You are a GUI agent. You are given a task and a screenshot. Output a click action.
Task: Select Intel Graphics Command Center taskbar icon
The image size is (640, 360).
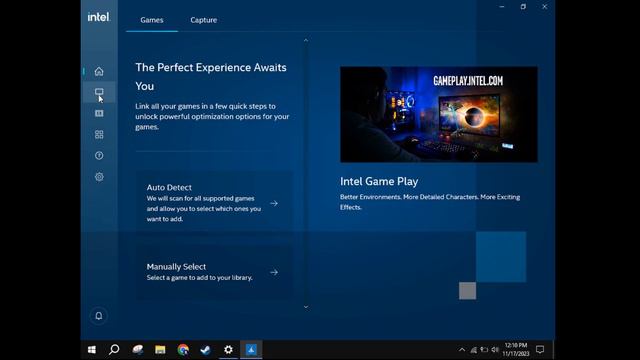tap(251, 350)
